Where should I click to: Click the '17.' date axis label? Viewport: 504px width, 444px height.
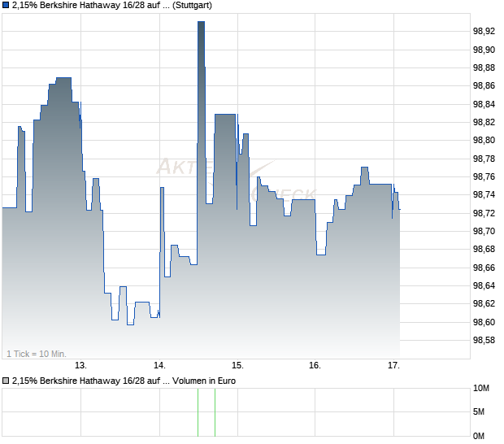point(393,366)
